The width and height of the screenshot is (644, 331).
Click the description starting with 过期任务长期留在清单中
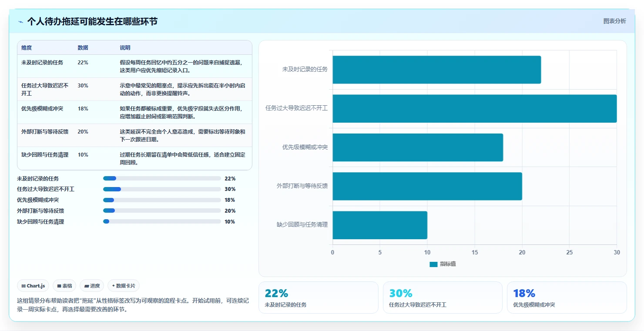tap(183, 159)
